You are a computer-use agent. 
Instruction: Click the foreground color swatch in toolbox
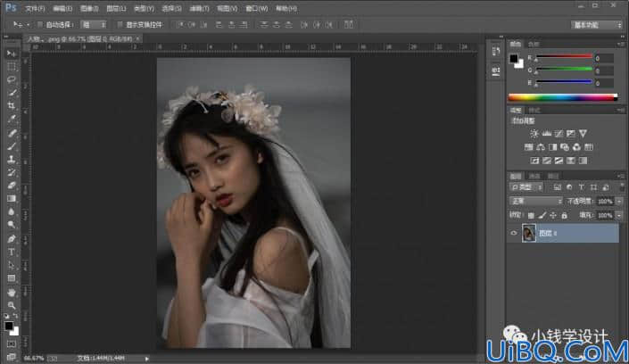pyautogui.click(x=9, y=326)
